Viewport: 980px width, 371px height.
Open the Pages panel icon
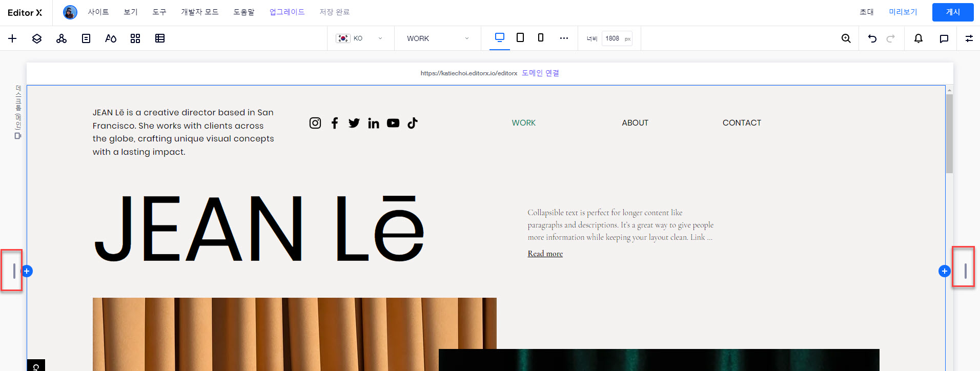[86, 38]
